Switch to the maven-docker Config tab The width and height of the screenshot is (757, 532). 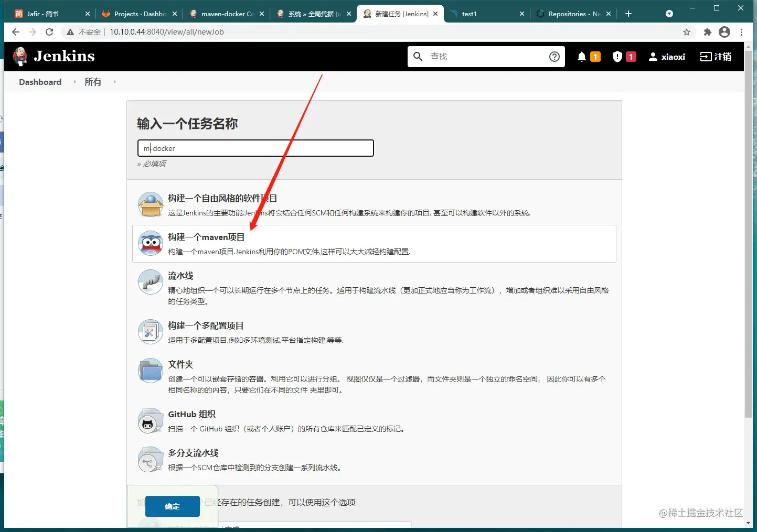[227, 14]
